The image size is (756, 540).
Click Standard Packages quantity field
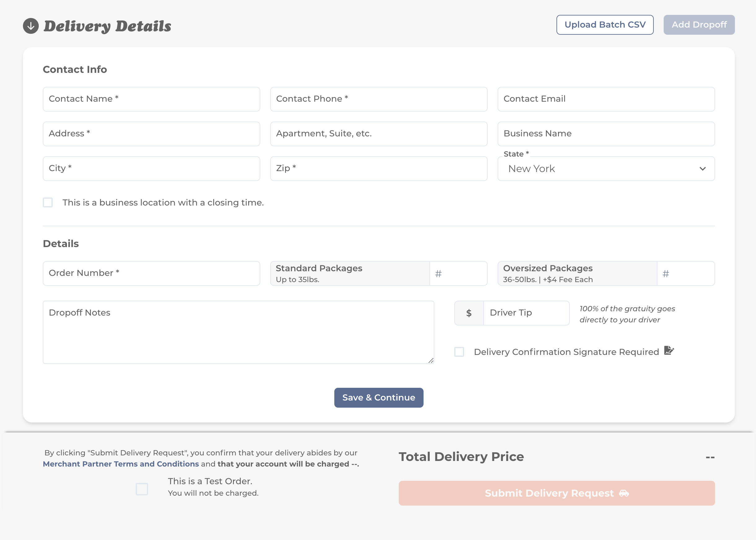(x=459, y=273)
